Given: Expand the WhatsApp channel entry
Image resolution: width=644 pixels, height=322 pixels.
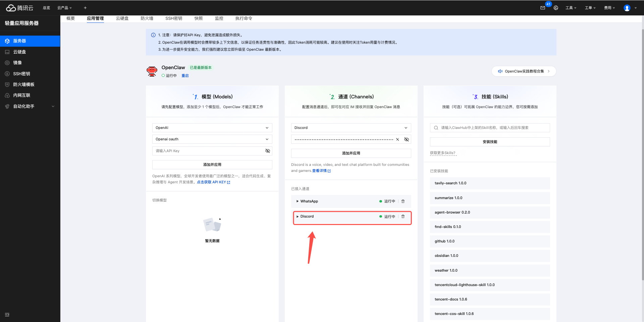Looking at the screenshot, I should pos(298,201).
